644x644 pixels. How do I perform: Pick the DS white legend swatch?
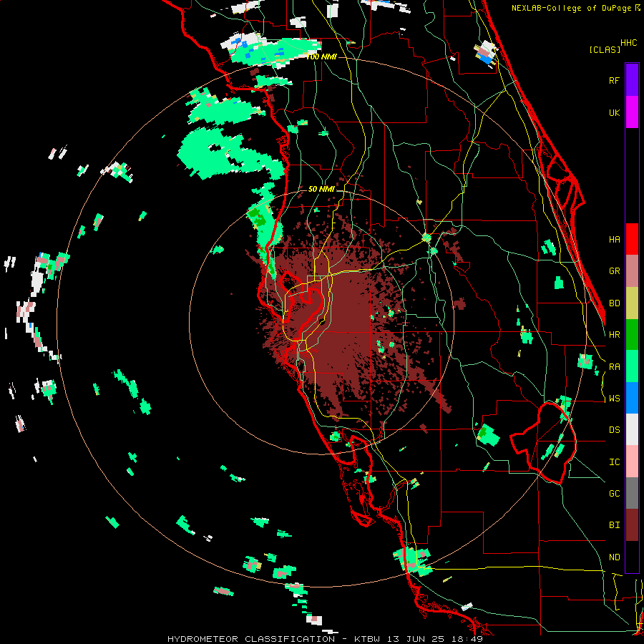(632, 430)
